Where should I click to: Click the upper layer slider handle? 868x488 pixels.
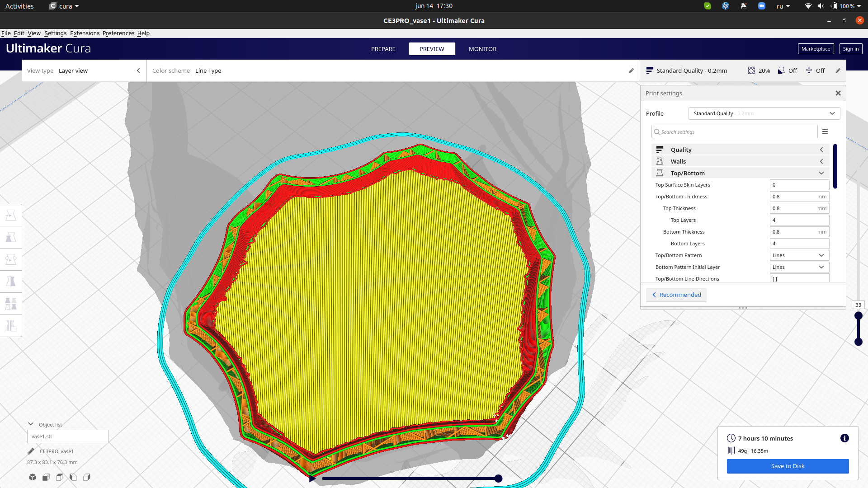point(859,315)
